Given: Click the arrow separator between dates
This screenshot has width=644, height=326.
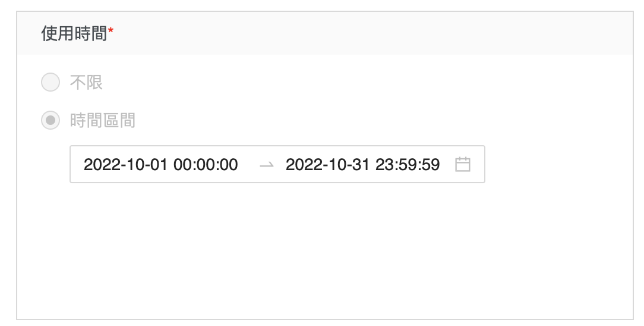Looking at the screenshot, I should [x=267, y=165].
